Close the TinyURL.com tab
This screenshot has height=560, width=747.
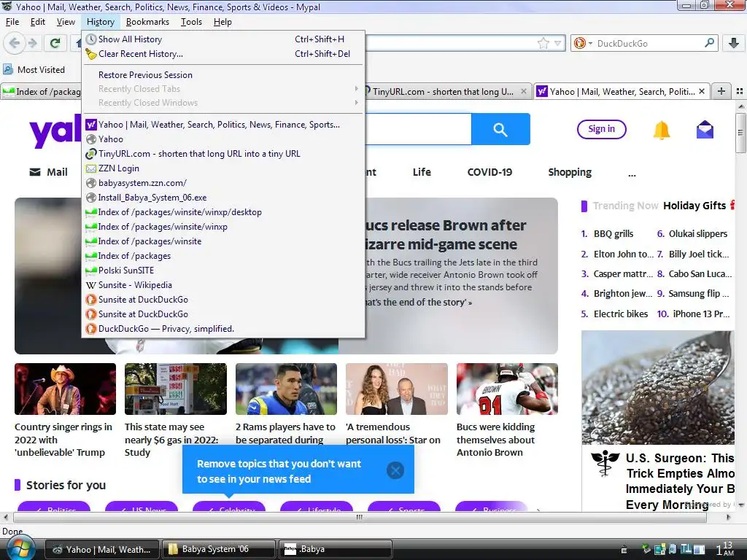524,91
